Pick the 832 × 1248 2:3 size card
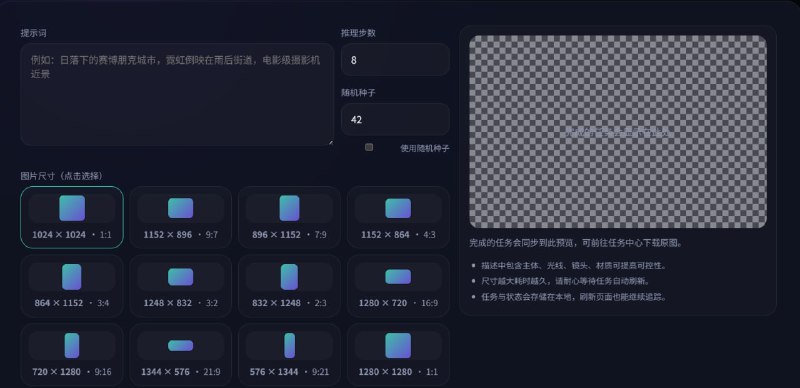The width and height of the screenshot is (800, 388). click(x=289, y=286)
